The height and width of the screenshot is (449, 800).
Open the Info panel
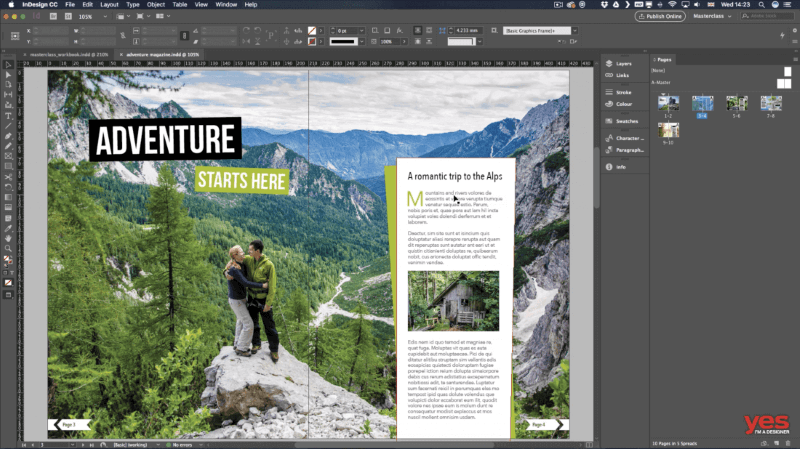(619, 166)
